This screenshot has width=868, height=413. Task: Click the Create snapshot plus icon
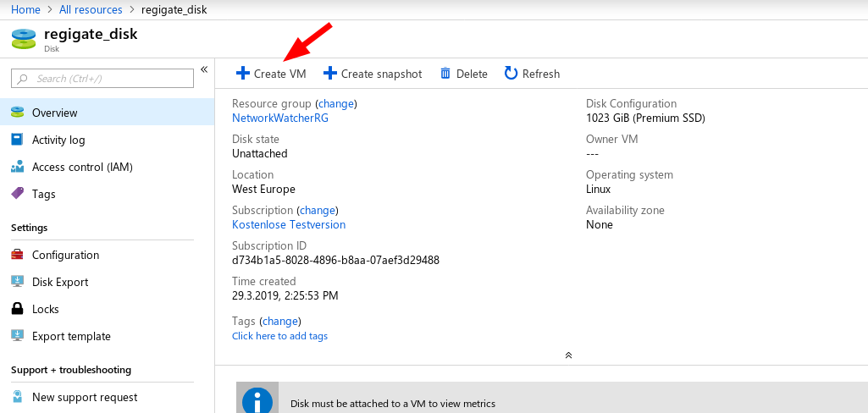coord(330,74)
